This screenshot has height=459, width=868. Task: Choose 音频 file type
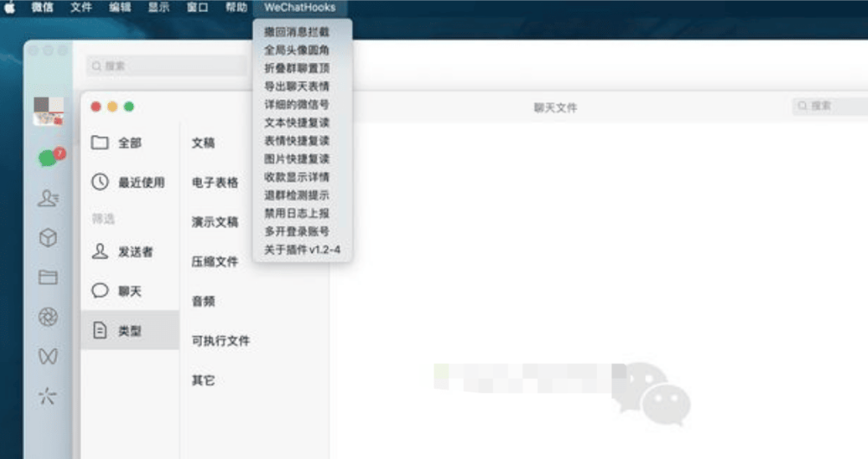(203, 301)
